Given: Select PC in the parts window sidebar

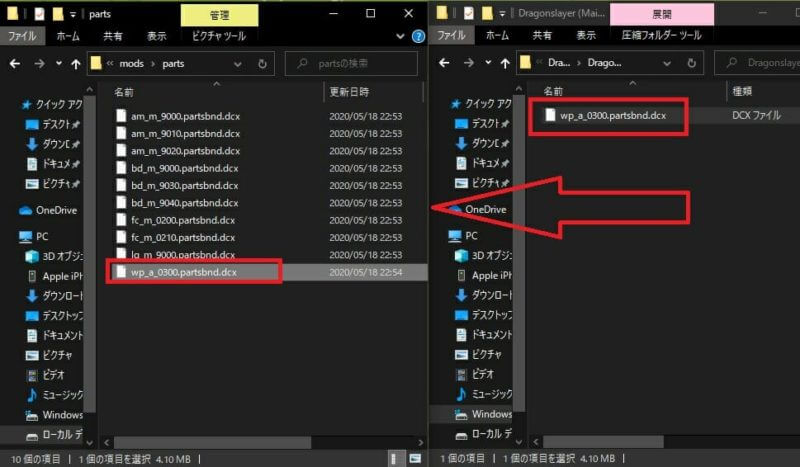Looking at the screenshot, I should [x=34, y=236].
